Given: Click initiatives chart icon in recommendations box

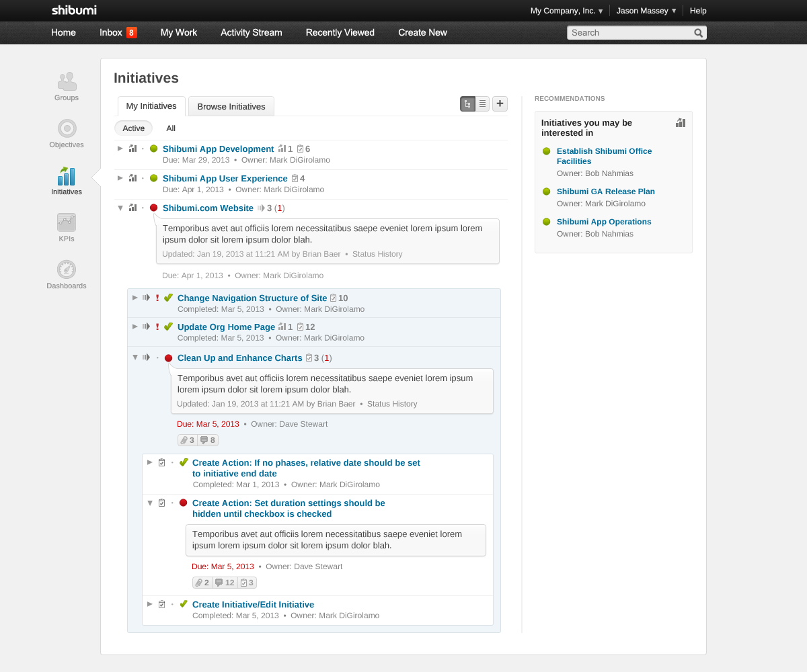Looking at the screenshot, I should click(681, 122).
